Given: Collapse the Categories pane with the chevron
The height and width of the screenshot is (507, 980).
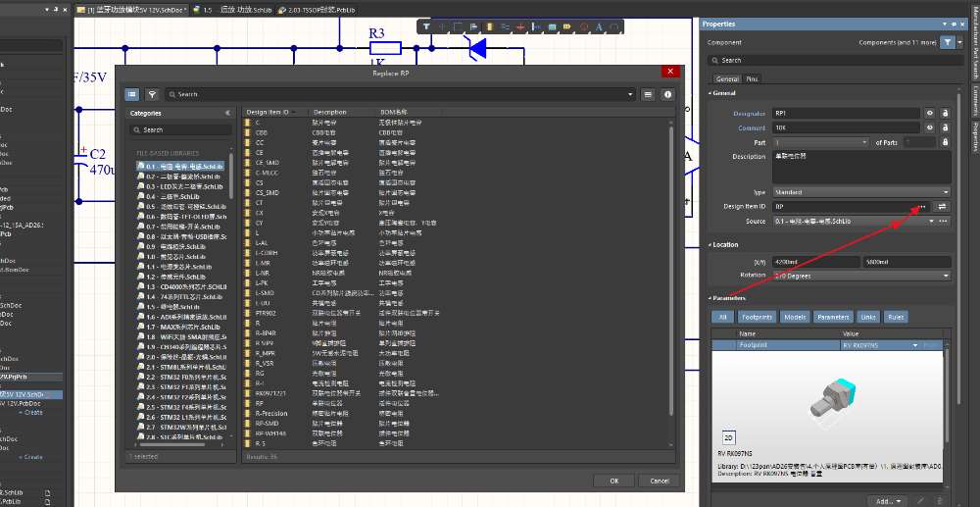Looking at the screenshot, I should (227, 113).
